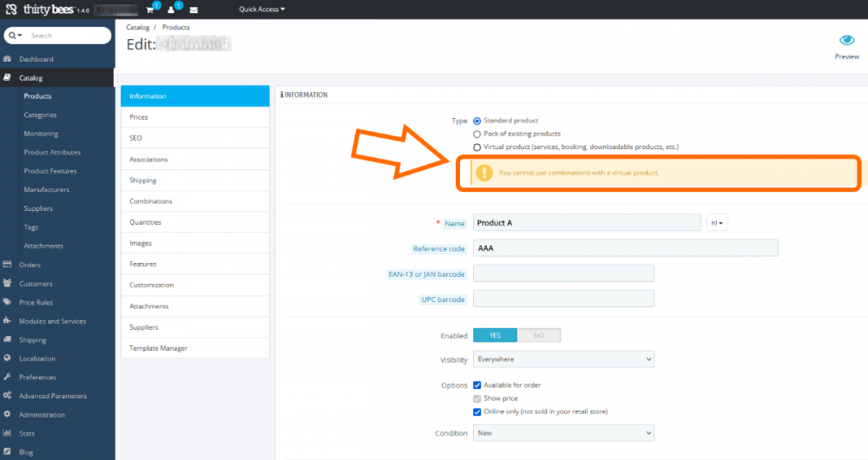Image resolution: width=868 pixels, height=460 pixels.
Task: Open the nl language dropdown
Action: tap(718, 223)
